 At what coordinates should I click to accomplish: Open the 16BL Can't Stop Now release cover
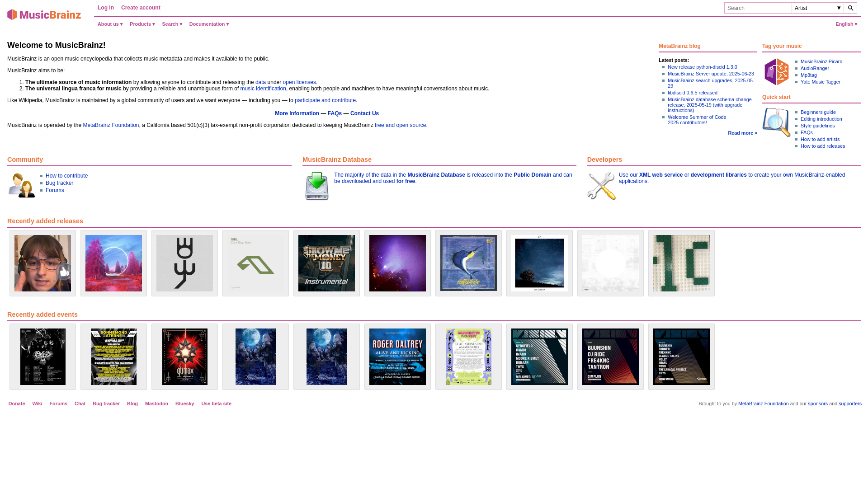[x=255, y=263]
